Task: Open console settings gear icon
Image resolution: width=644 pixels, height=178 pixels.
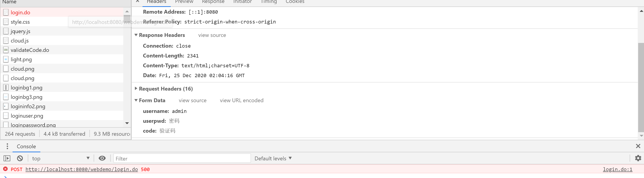Action: 638,158
